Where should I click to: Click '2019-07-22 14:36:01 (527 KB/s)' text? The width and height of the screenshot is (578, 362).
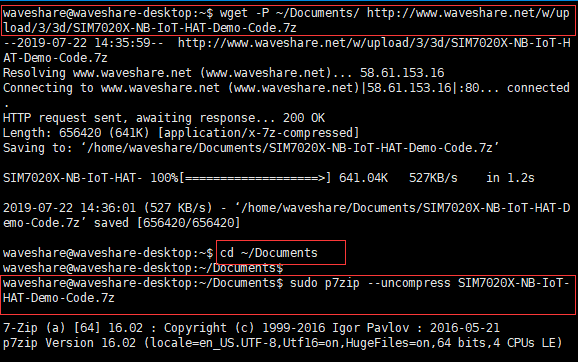[108, 208]
